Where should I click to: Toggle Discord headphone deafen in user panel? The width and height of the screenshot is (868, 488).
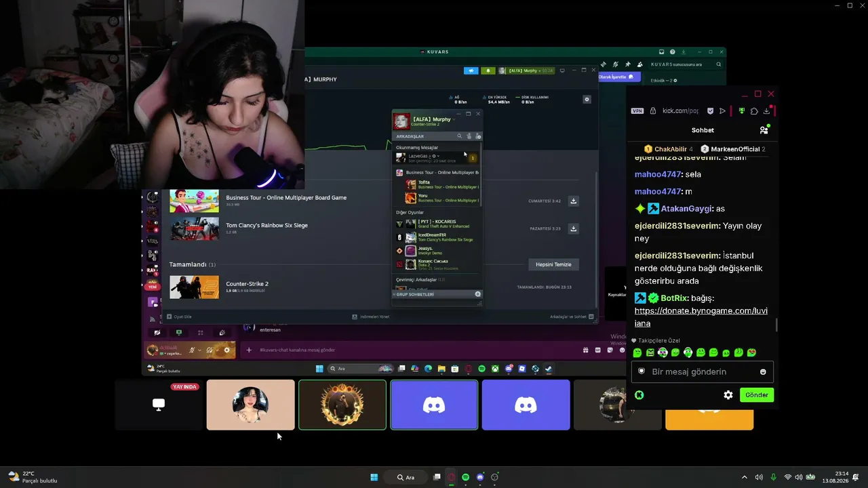[x=210, y=350]
